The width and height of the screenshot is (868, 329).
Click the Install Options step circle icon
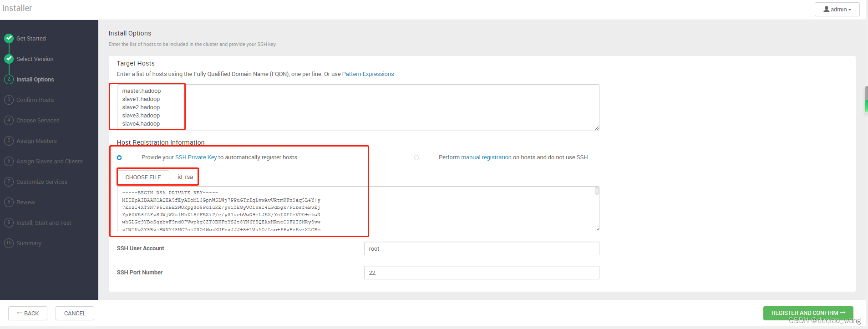tap(9, 79)
